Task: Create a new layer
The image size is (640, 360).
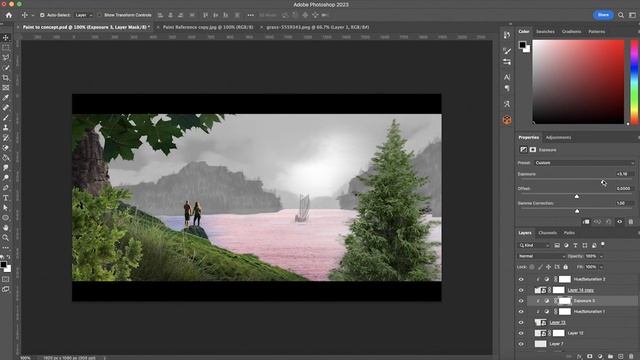Action: pyautogui.click(x=620, y=356)
